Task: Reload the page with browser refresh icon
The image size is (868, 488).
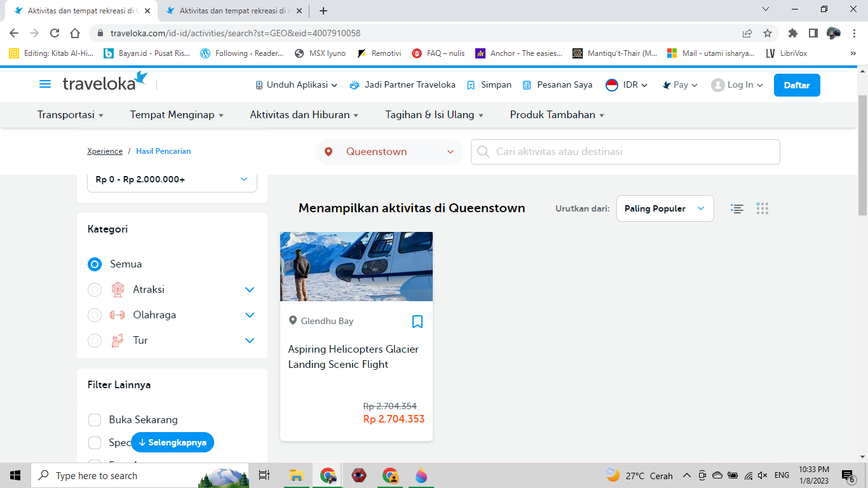Action: (x=55, y=33)
